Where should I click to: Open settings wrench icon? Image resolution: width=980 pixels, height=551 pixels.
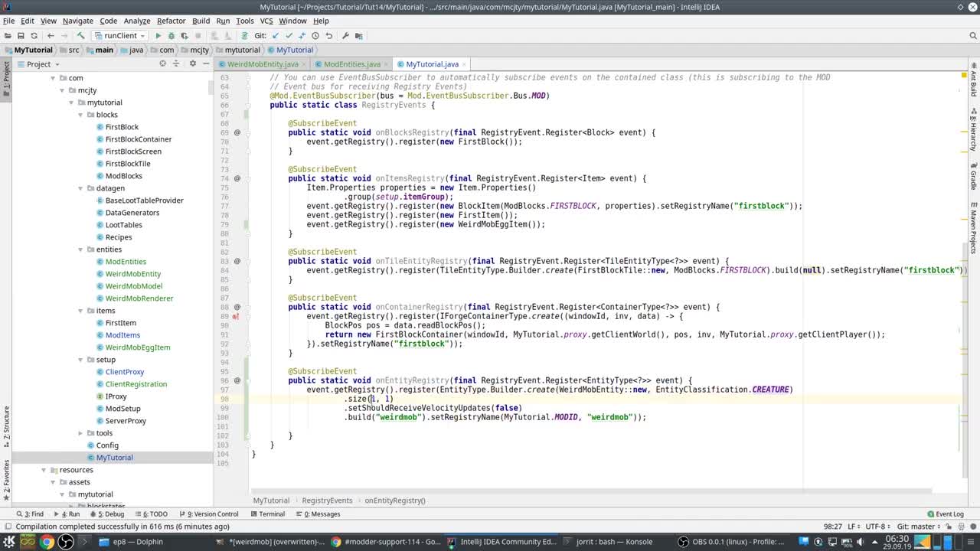(345, 36)
